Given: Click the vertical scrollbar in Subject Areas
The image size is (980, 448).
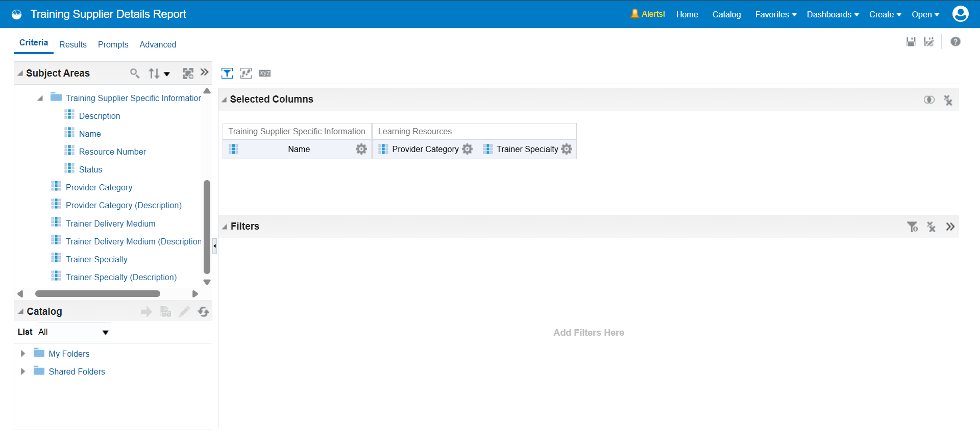Looking at the screenshot, I should (207, 227).
